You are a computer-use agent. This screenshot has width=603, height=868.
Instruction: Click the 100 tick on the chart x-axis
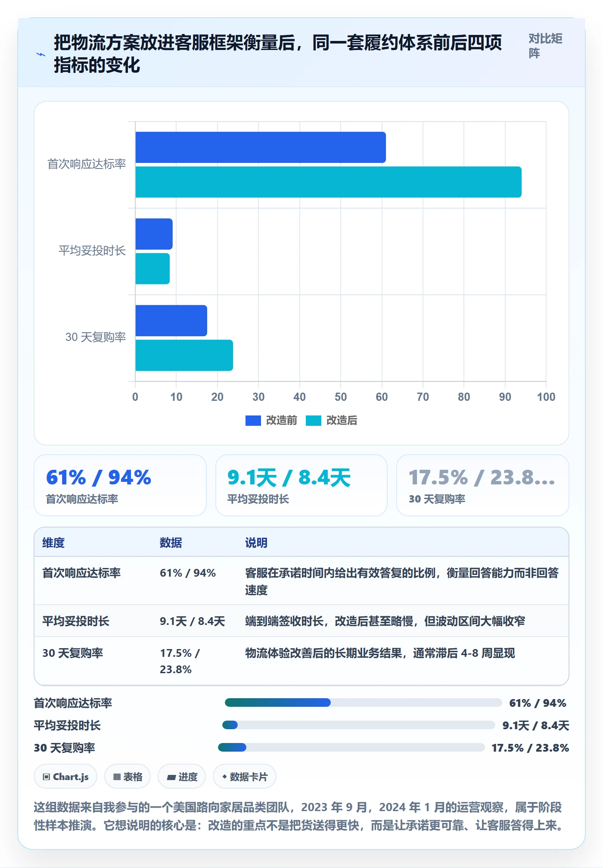point(546,397)
